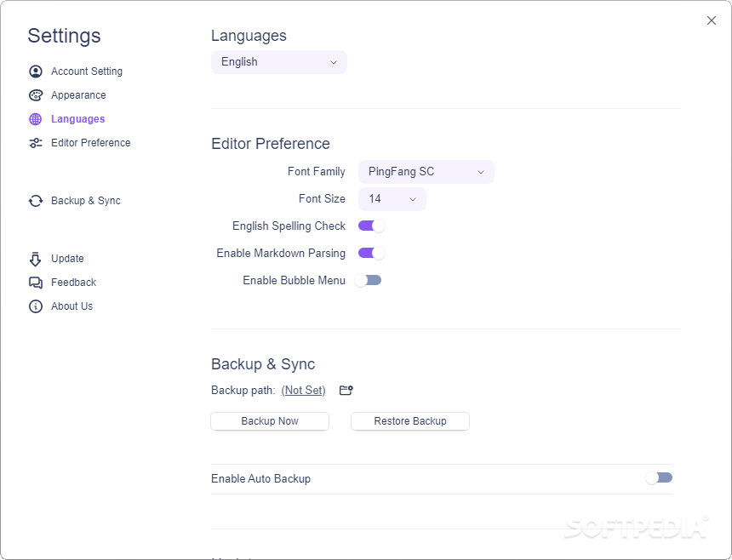Open Font Family PingFang SC dropdown

pos(426,172)
